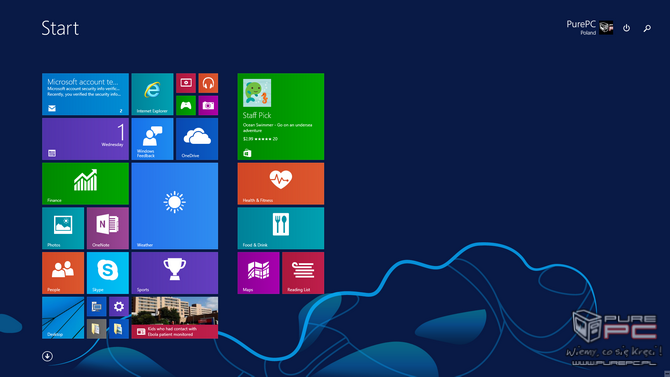Viewport: 670px width, 377px height.
Task: Click the search magnifier icon
Action: pos(647,28)
